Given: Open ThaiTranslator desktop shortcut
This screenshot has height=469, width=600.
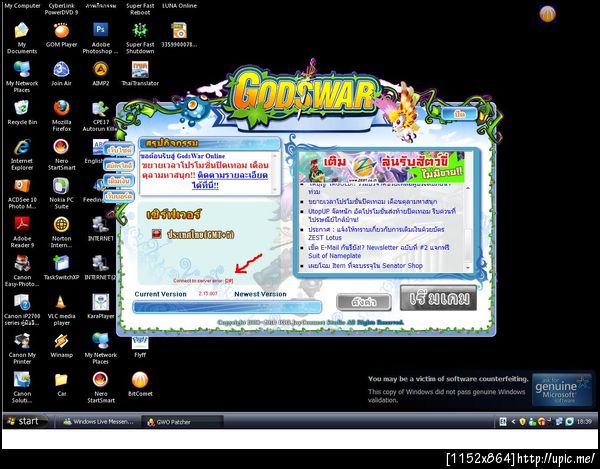Looking at the screenshot, I should [140, 74].
